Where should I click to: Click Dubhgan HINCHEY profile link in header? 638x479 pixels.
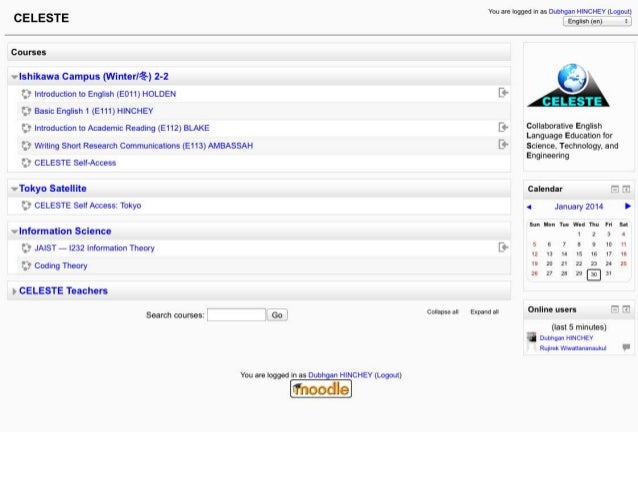point(577,11)
